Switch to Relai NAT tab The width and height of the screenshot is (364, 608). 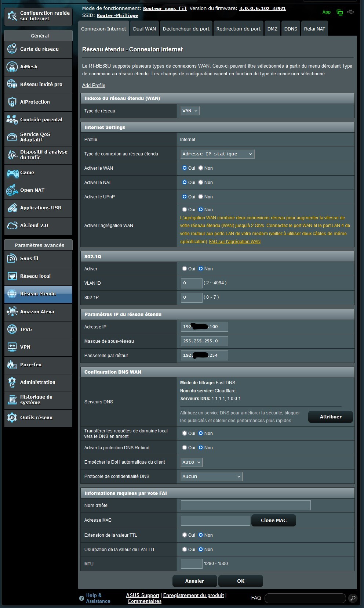point(314,29)
